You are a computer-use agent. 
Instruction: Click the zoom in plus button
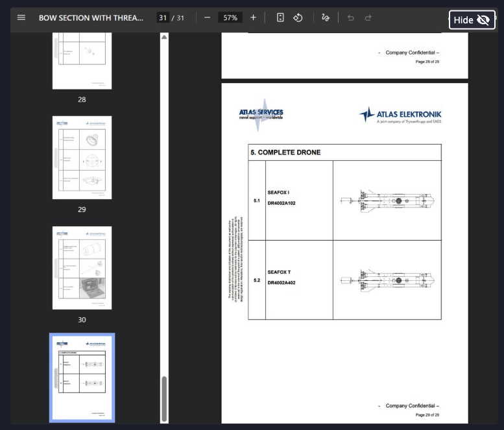[253, 18]
